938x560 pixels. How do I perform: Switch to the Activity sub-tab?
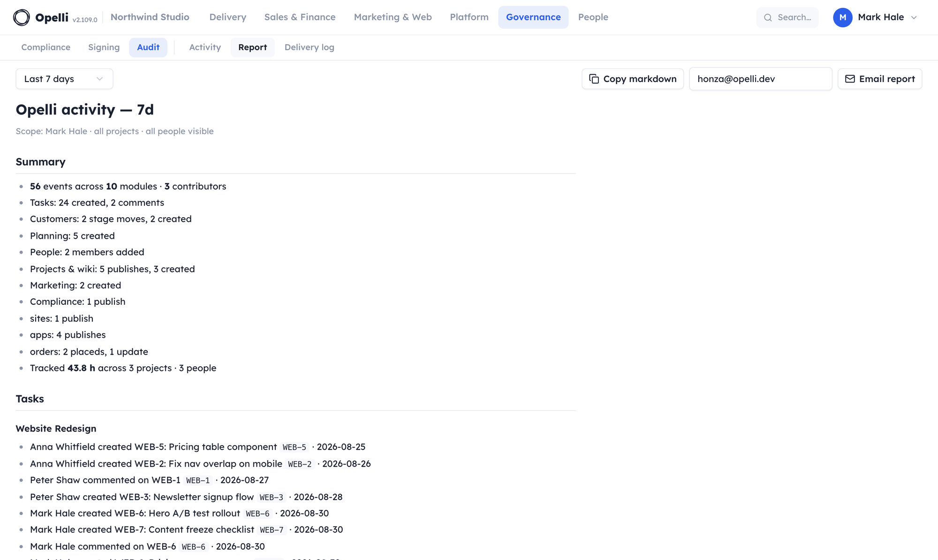coord(204,47)
